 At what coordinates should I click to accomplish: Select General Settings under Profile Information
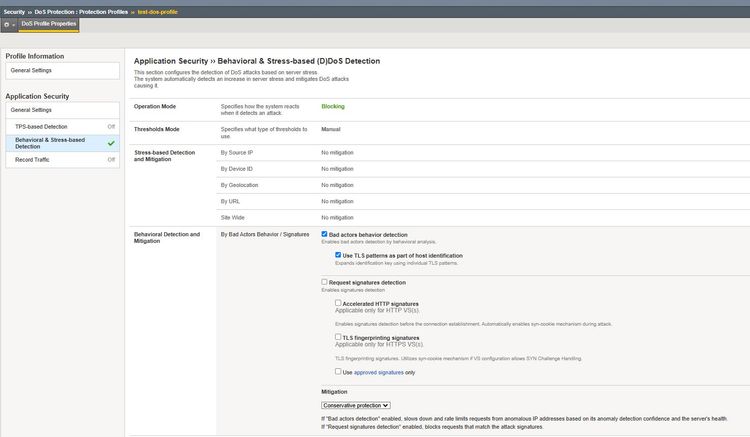click(32, 71)
